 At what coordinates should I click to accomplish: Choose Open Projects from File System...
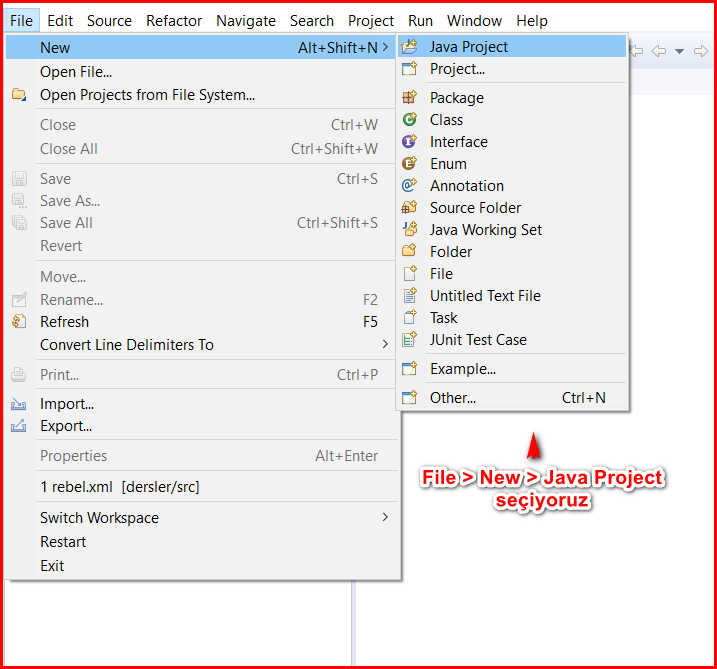(x=201, y=95)
